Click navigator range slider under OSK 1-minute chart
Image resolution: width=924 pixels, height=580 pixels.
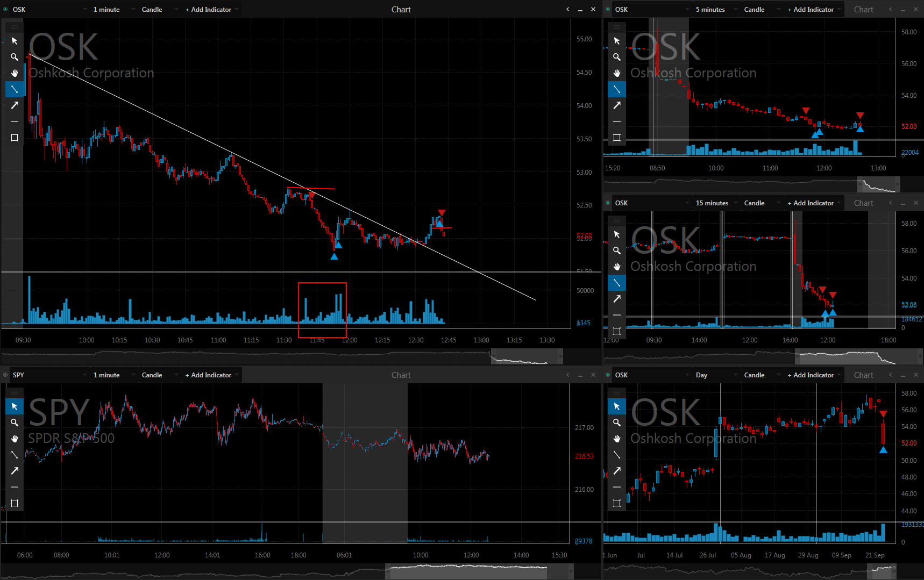point(527,356)
